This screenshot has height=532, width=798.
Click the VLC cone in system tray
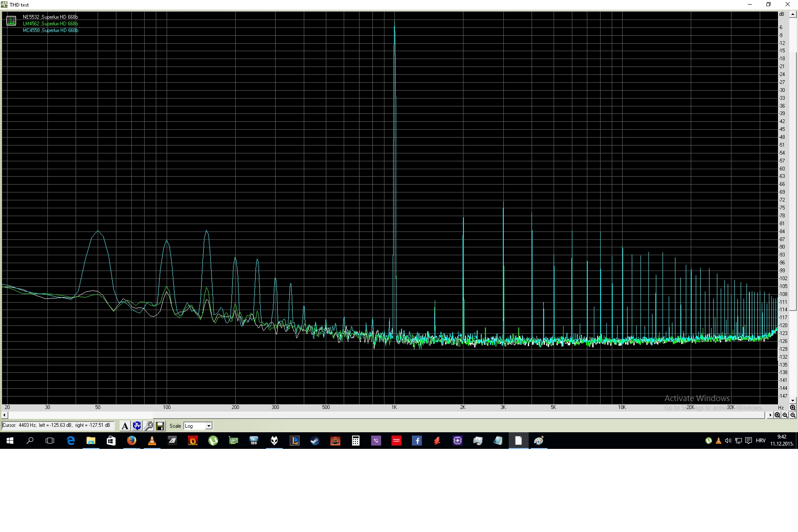[718, 441]
